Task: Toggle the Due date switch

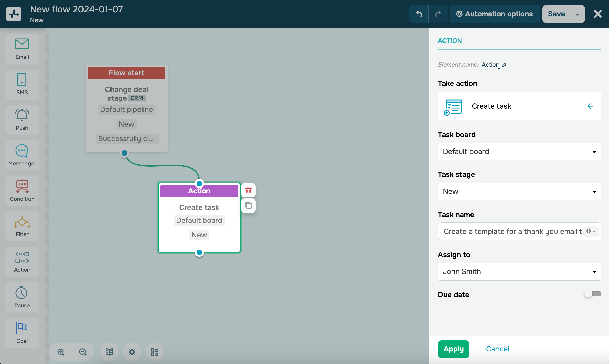Action: 593,294
